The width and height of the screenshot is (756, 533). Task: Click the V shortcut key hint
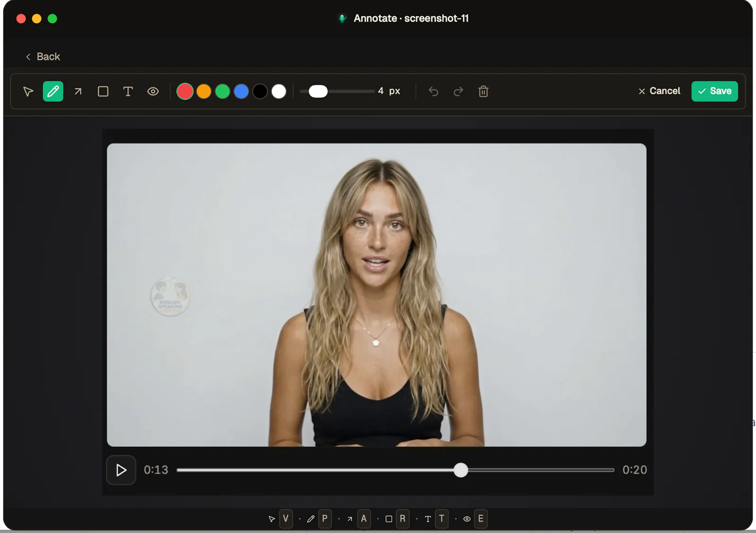click(286, 519)
